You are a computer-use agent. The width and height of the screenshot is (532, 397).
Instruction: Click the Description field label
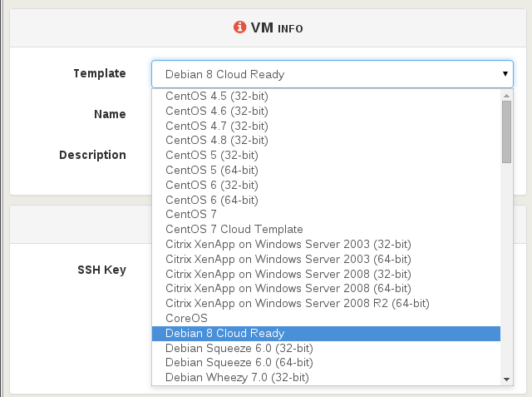(x=92, y=155)
